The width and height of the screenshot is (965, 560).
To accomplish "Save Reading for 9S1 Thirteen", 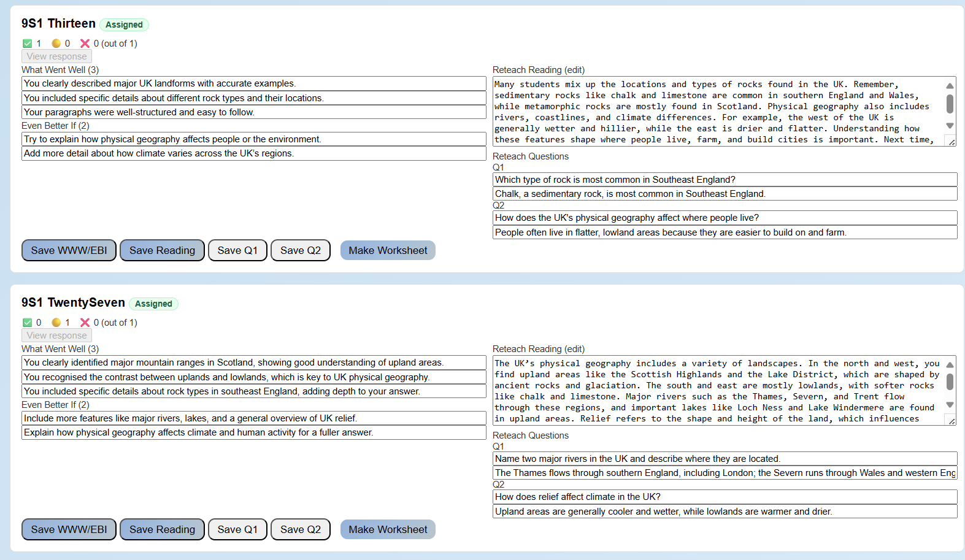I will pos(162,250).
